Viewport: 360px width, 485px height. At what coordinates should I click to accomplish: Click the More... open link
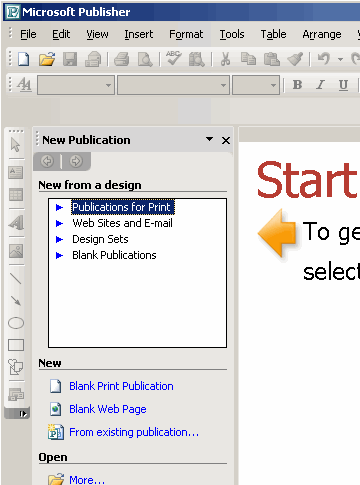pyautogui.click(x=87, y=479)
